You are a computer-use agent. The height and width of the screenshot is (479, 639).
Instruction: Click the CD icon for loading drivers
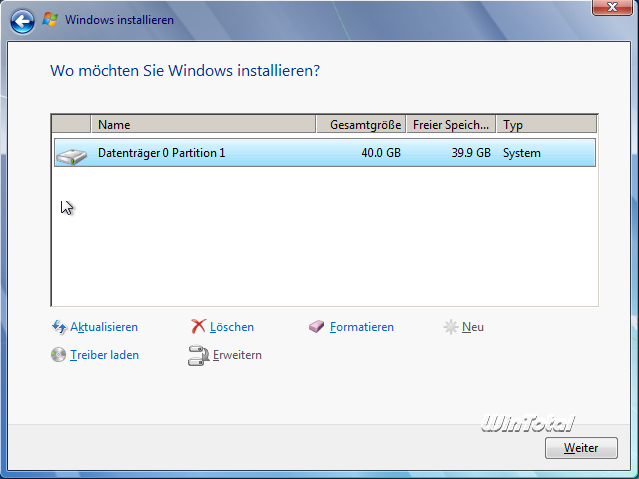tap(58, 355)
